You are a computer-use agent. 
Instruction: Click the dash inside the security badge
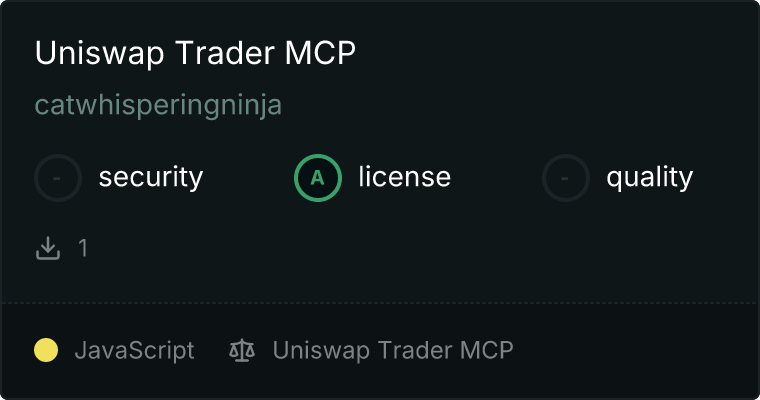tap(57, 178)
